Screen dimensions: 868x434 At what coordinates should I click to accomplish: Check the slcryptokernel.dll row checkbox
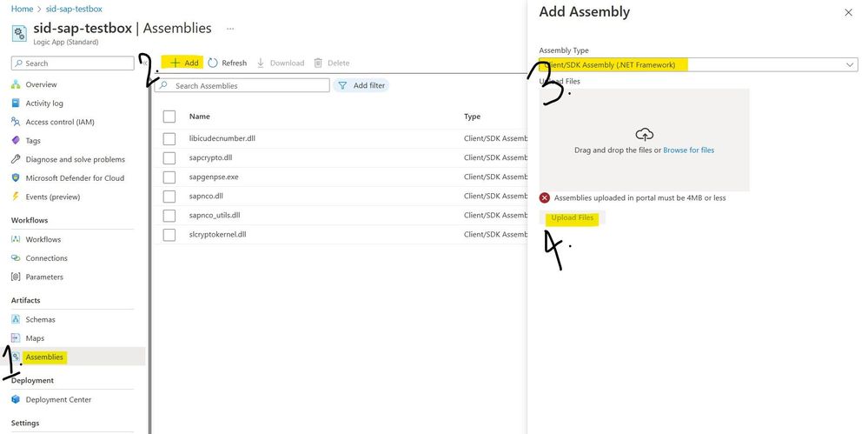coord(169,235)
